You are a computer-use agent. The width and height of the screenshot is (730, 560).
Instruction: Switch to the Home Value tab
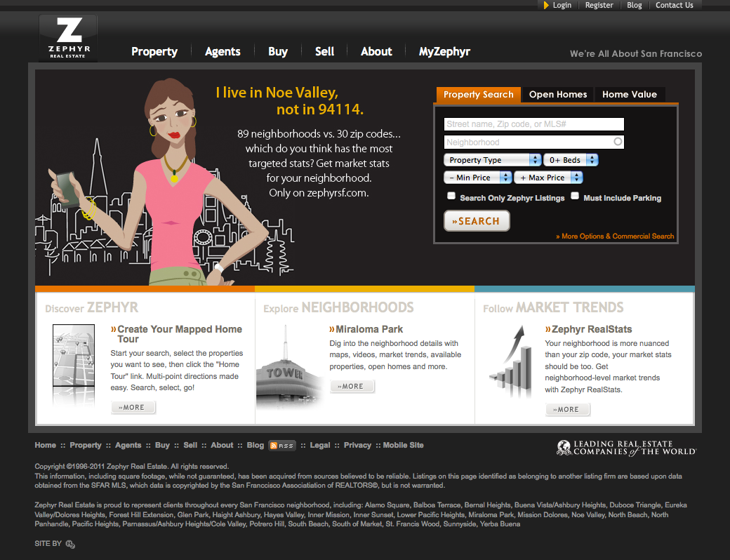point(630,95)
